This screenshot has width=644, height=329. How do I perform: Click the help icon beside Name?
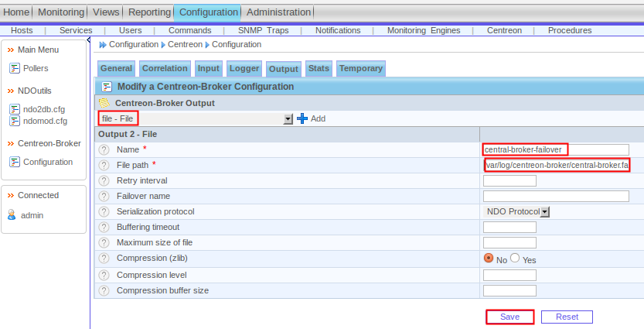click(x=104, y=149)
